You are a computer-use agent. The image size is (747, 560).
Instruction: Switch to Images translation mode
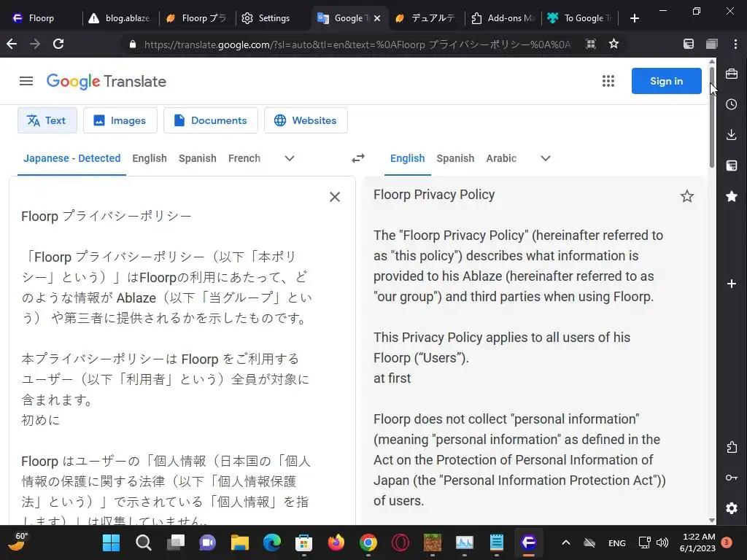tap(120, 120)
